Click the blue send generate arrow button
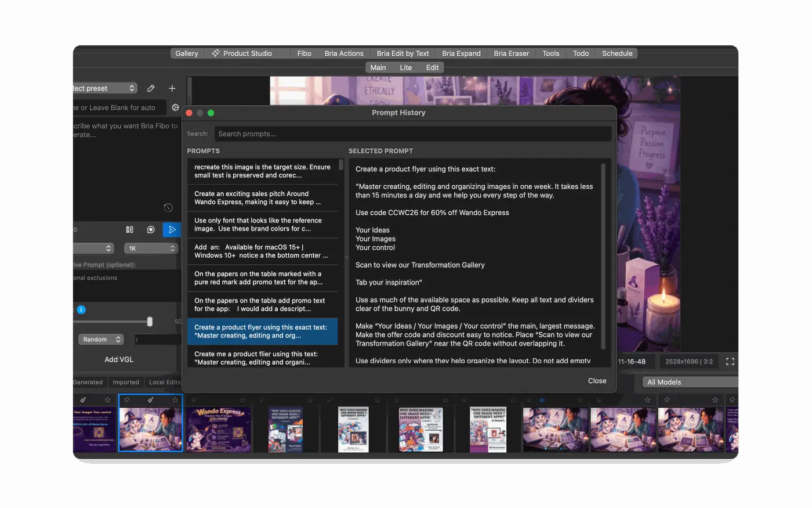This screenshot has width=812, height=508. (x=172, y=230)
